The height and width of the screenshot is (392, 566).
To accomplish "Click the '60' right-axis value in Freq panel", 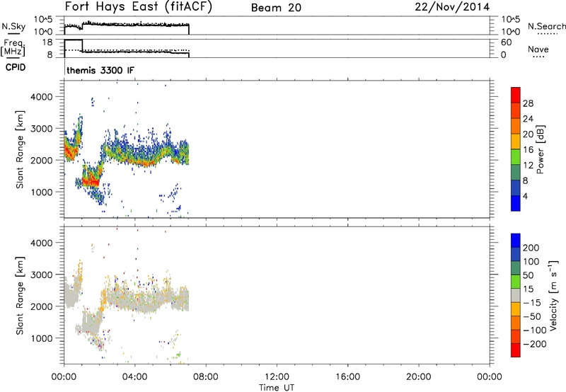I will click(506, 42).
